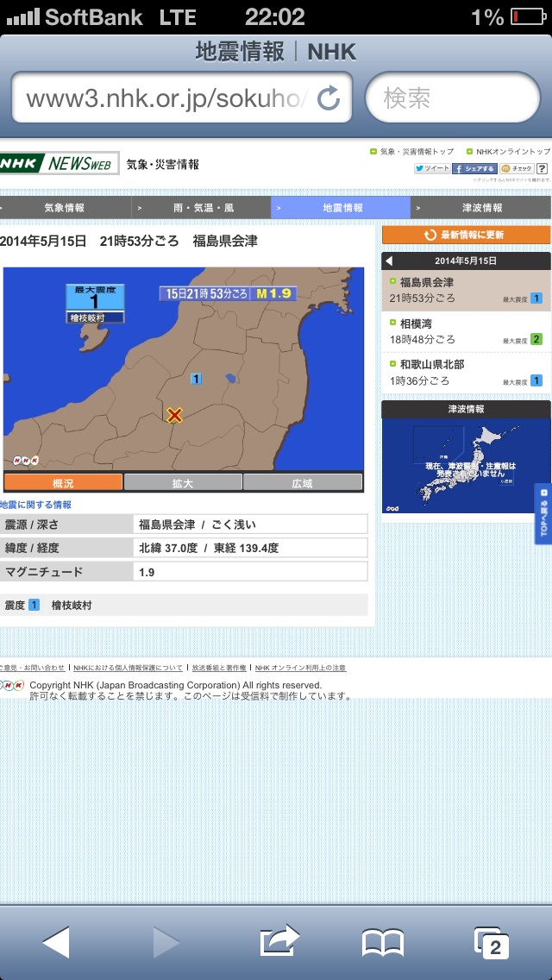The image size is (552, 980).
Task: Tap the Safari forward arrow
Action: [x=166, y=942]
